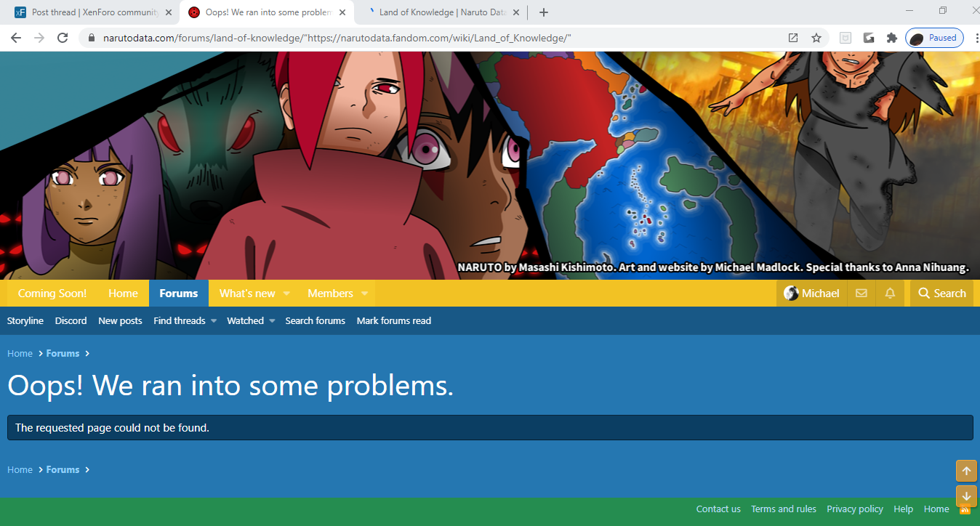
Task: Click the Grammarly-style extension icon beside puzzle
Action: pos(869,38)
